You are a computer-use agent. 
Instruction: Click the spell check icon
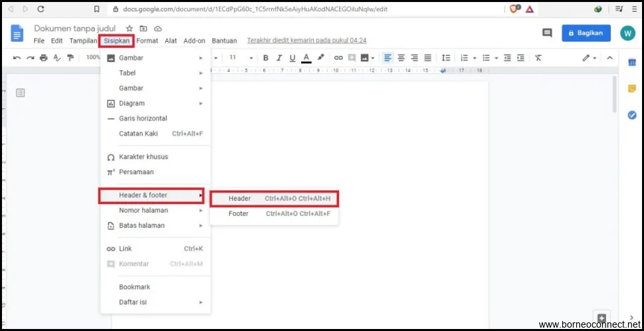pos(57,58)
